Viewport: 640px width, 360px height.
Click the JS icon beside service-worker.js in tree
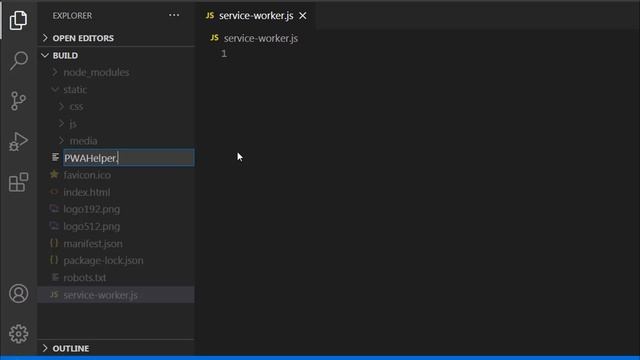54,294
